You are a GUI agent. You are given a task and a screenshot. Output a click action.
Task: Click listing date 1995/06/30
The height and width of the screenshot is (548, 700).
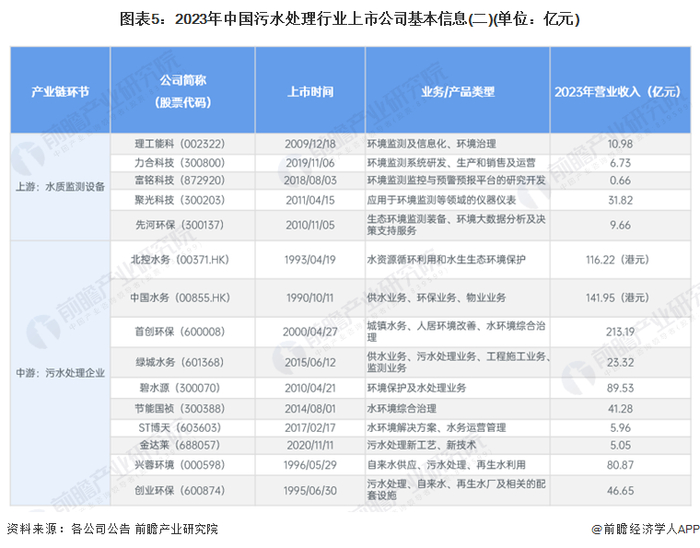pyautogui.click(x=310, y=490)
